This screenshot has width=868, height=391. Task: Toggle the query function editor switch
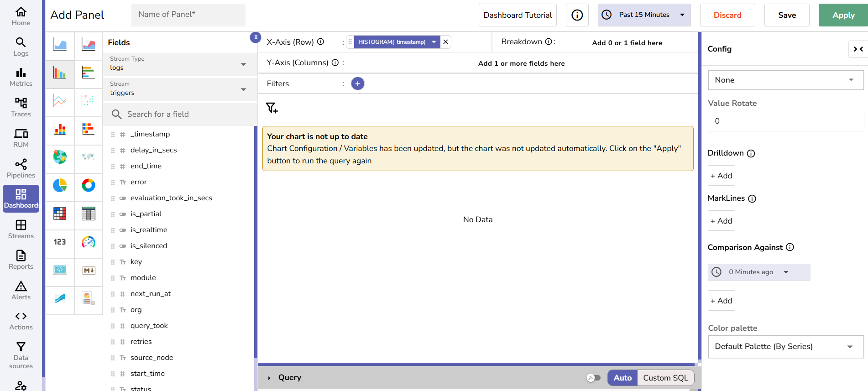tap(594, 378)
